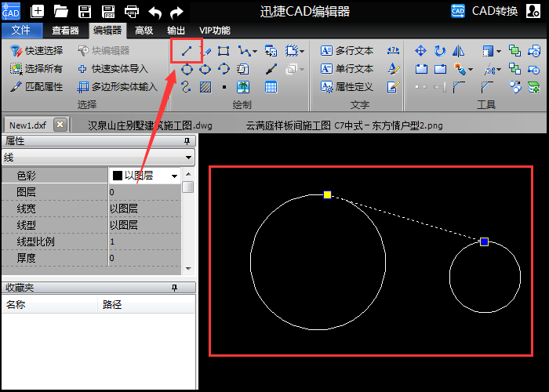The width and height of the screenshot is (549, 392).
Task: Click the Save icon in title bar
Action: click(85, 12)
